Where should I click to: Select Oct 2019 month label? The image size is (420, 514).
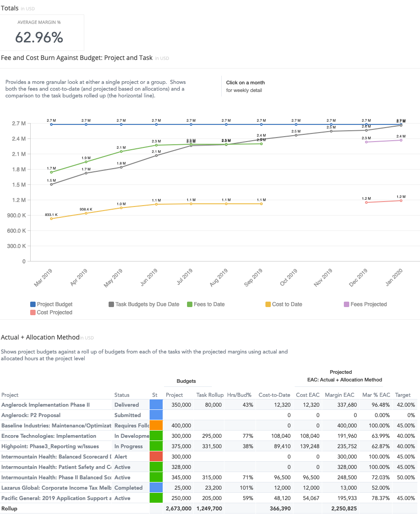coord(288,277)
